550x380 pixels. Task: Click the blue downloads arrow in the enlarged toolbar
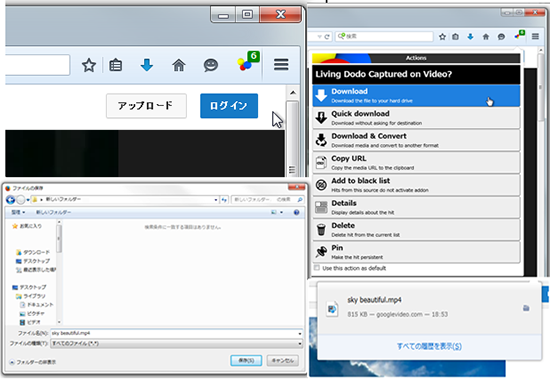pos(147,65)
